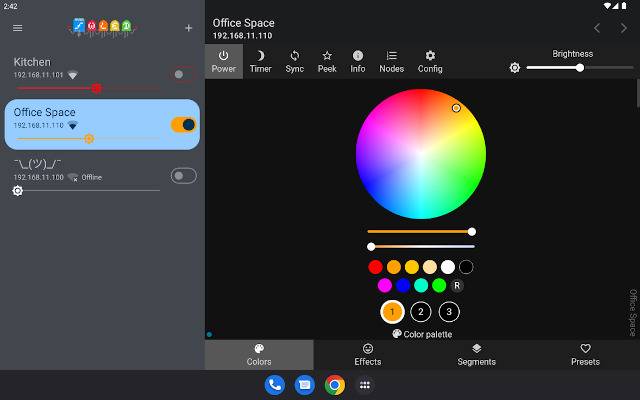Choose the turquoise quick color
The height and width of the screenshot is (400, 640).
pos(421,285)
